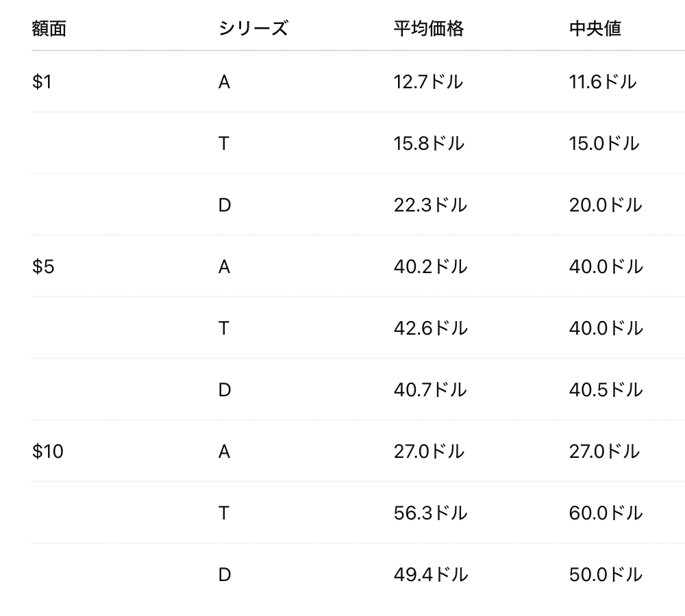The width and height of the screenshot is (685, 616).
Task: Select the 50.0ドル median cell
Action: pyautogui.click(x=606, y=575)
